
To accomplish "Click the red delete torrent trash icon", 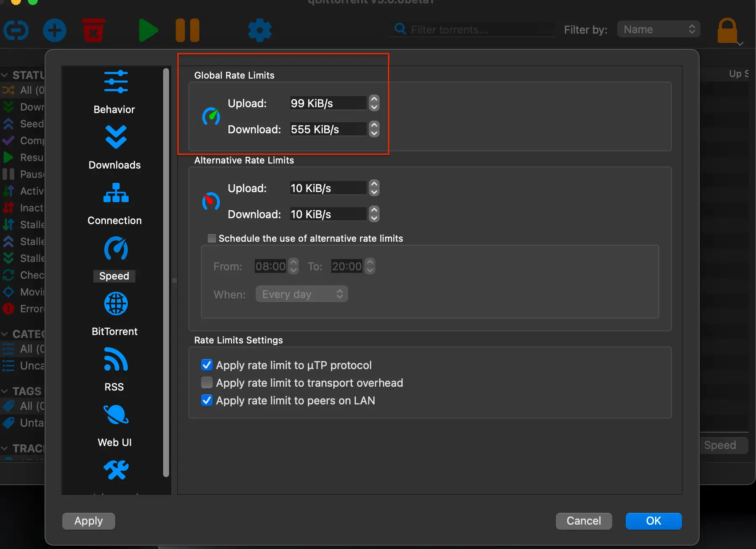I will (93, 30).
